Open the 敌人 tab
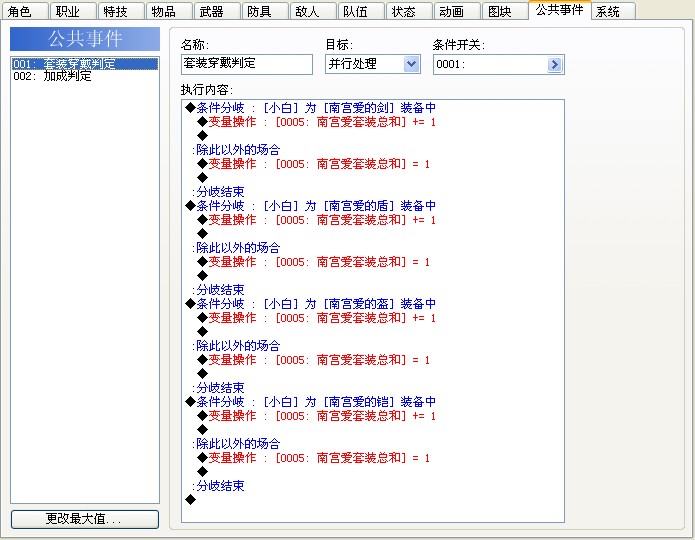The height and width of the screenshot is (540, 695). (x=313, y=11)
